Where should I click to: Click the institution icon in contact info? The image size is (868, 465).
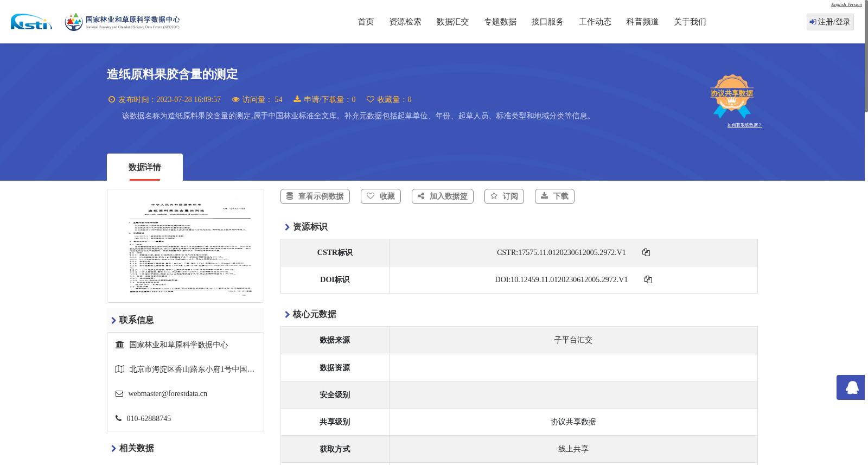tap(120, 345)
